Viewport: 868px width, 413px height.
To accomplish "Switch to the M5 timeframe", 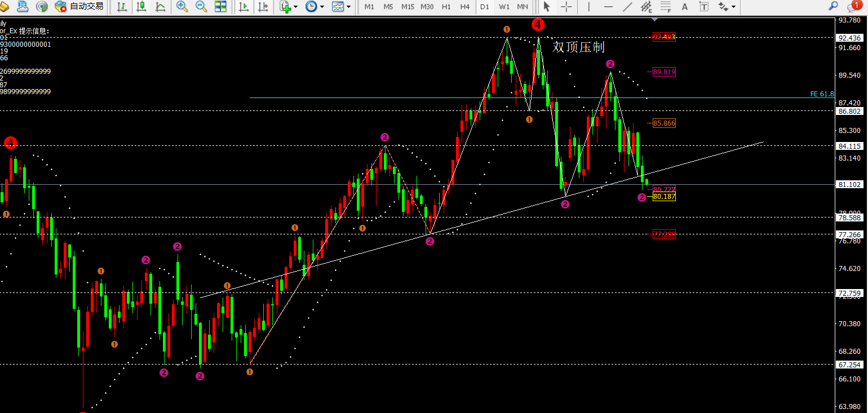I will (x=388, y=7).
